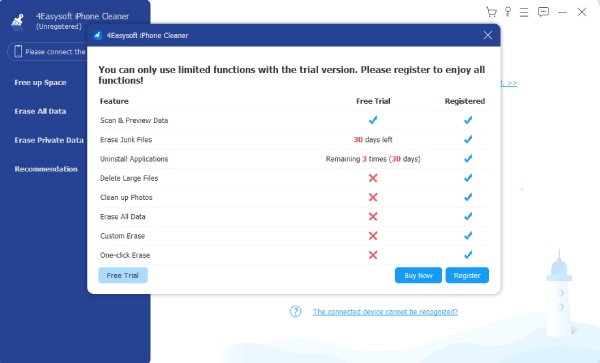Select Erase All Data in sidebar
600x363 pixels.
pyautogui.click(x=40, y=111)
